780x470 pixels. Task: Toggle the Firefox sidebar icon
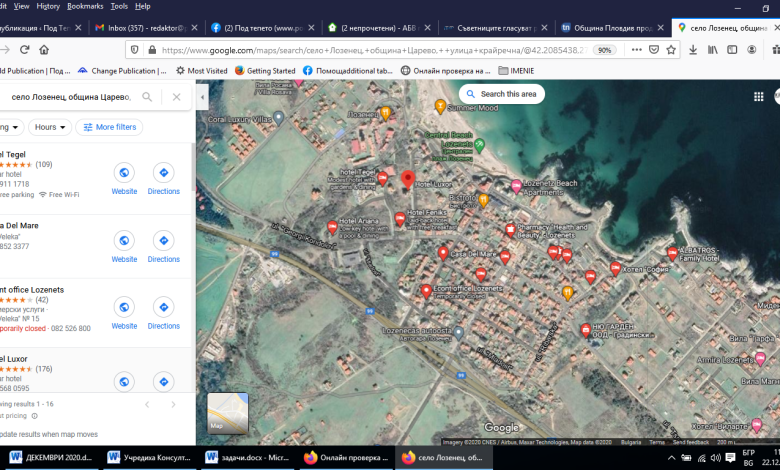(732, 50)
